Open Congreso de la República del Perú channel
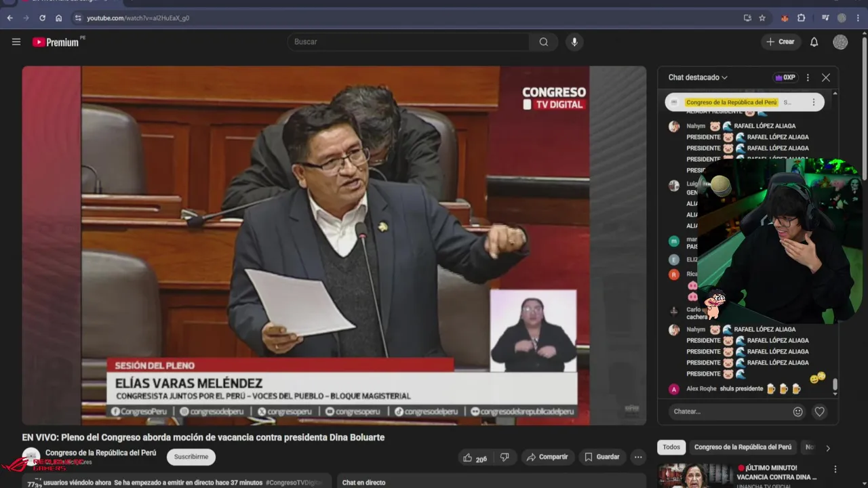Screen dimensions: 868x488 click(100, 453)
